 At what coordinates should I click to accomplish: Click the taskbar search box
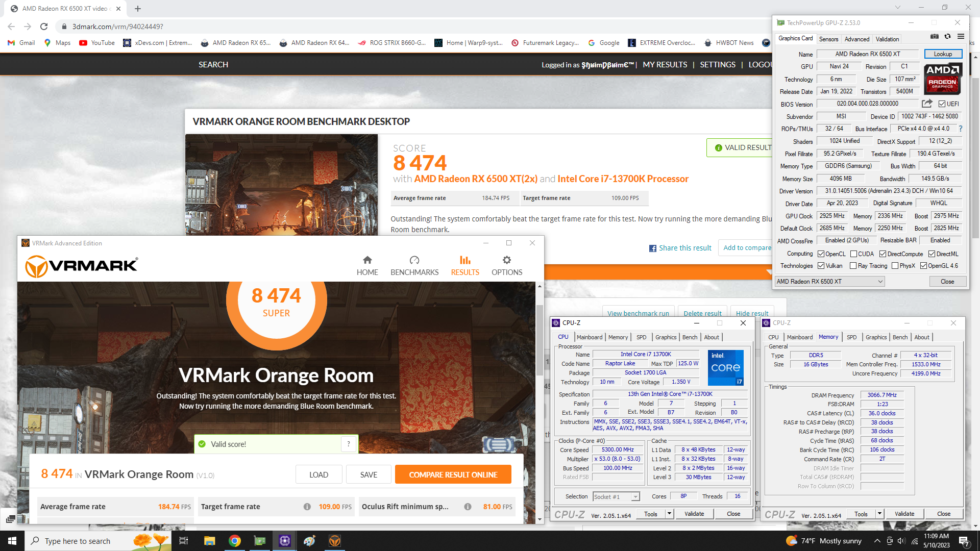point(98,541)
